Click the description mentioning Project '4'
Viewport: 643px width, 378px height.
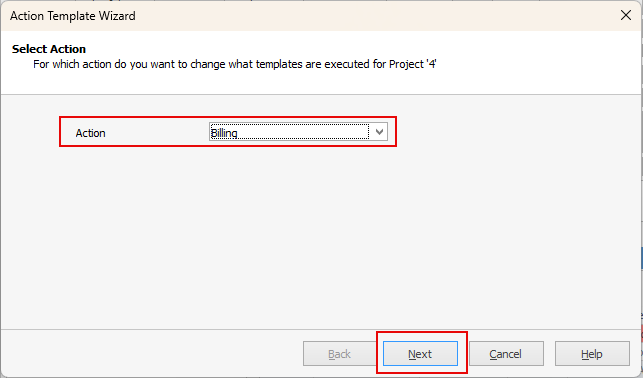235,64
